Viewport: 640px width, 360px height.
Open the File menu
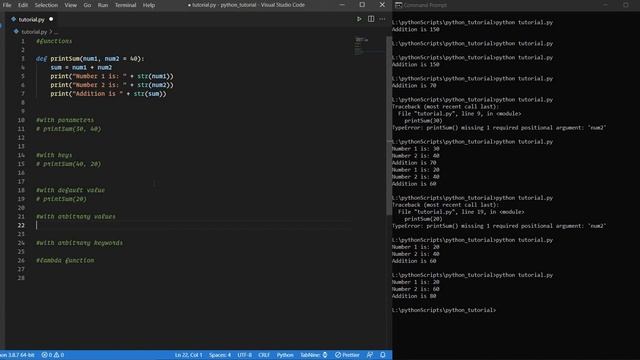[x=7, y=5]
